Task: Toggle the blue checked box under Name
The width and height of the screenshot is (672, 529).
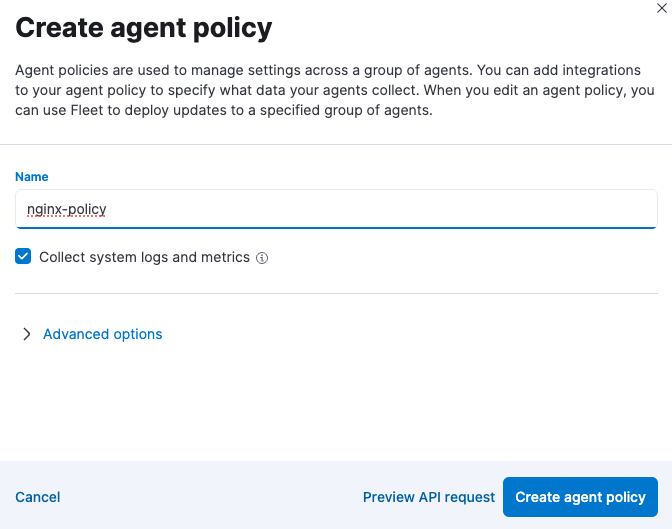Action: pyautogui.click(x=24, y=257)
